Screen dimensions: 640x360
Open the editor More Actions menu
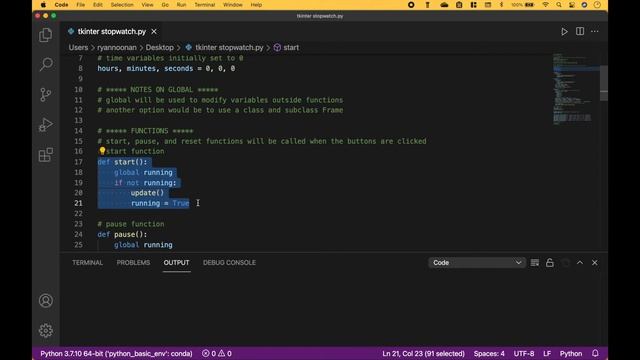coord(595,31)
